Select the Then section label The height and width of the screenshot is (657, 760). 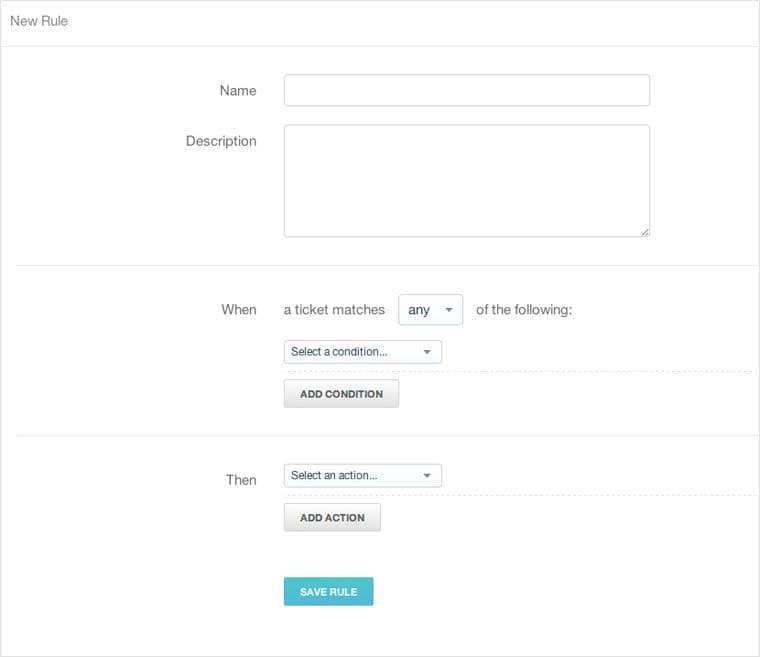pyautogui.click(x=241, y=480)
